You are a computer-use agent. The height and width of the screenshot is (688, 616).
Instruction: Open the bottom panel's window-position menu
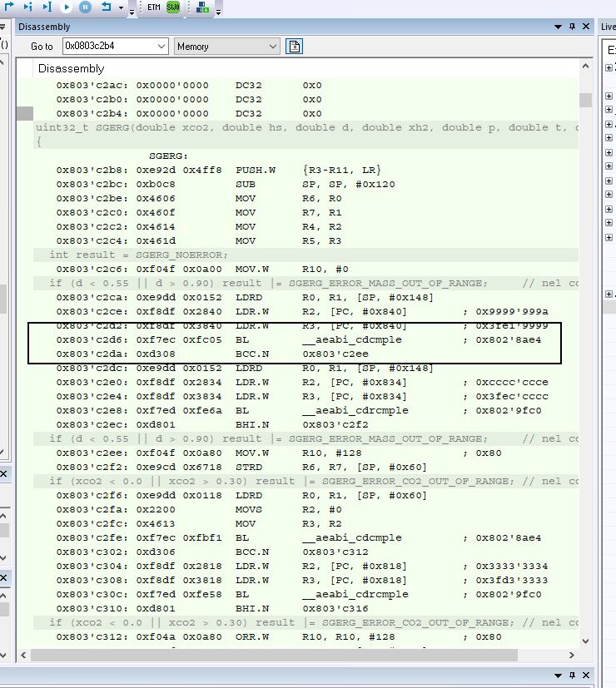(x=558, y=676)
